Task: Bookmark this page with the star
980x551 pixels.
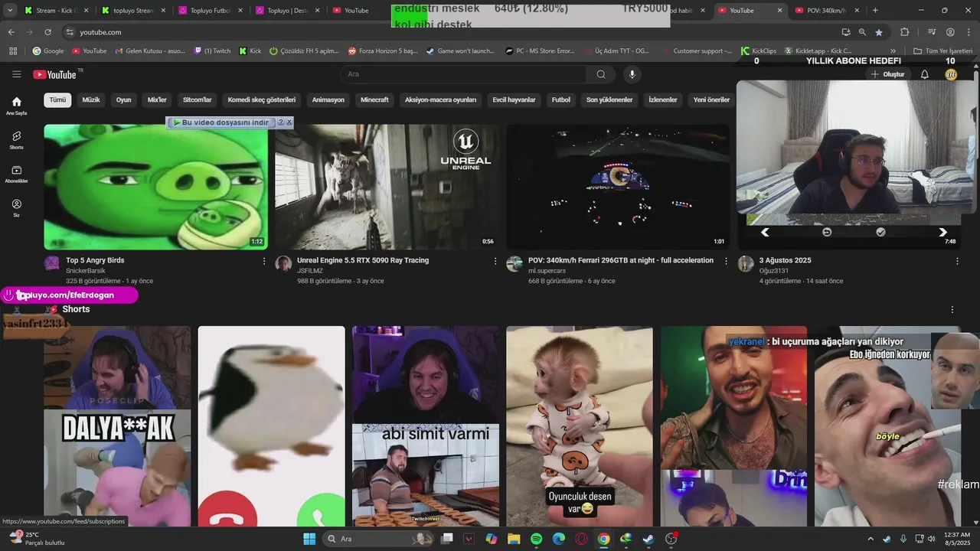Action: click(879, 32)
